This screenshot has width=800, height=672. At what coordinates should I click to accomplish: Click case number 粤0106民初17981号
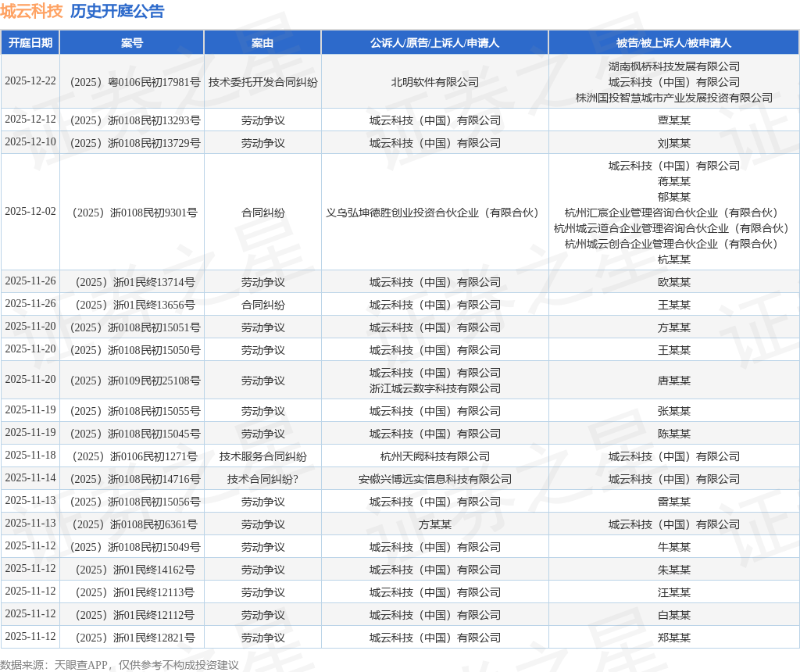point(134,82)
